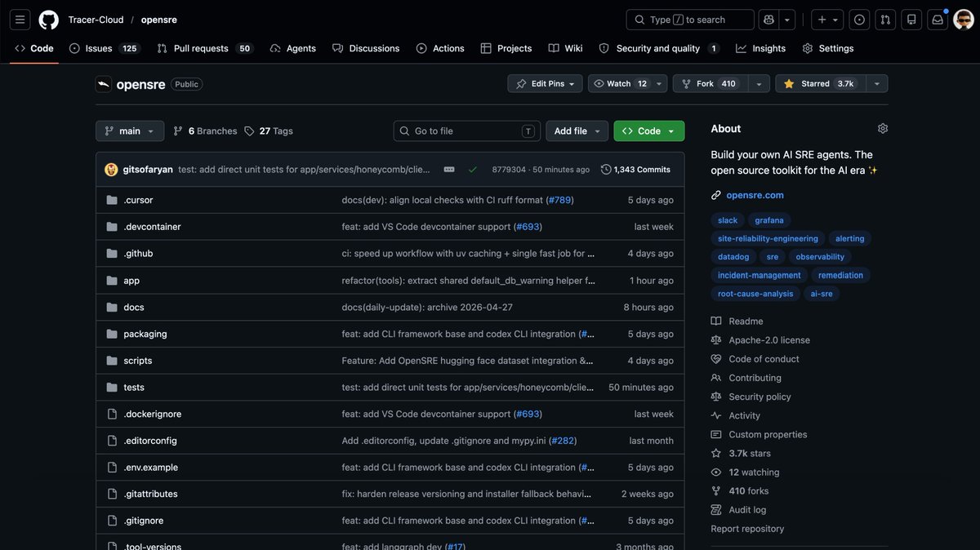This screenshot has width=980, height=550.
Task: Expand commit message ellipsis button
Action: pos(449,170)
